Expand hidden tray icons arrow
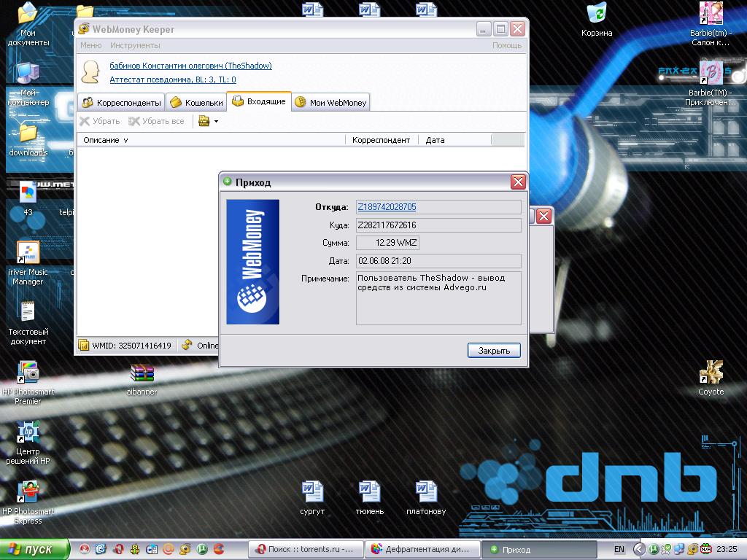Image resolution: width=747 pixels, height=560 pixels. (639, 550)
